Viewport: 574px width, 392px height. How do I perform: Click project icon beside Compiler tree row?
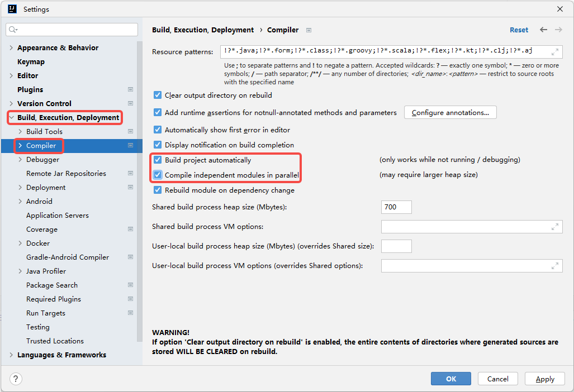point(130,146)
